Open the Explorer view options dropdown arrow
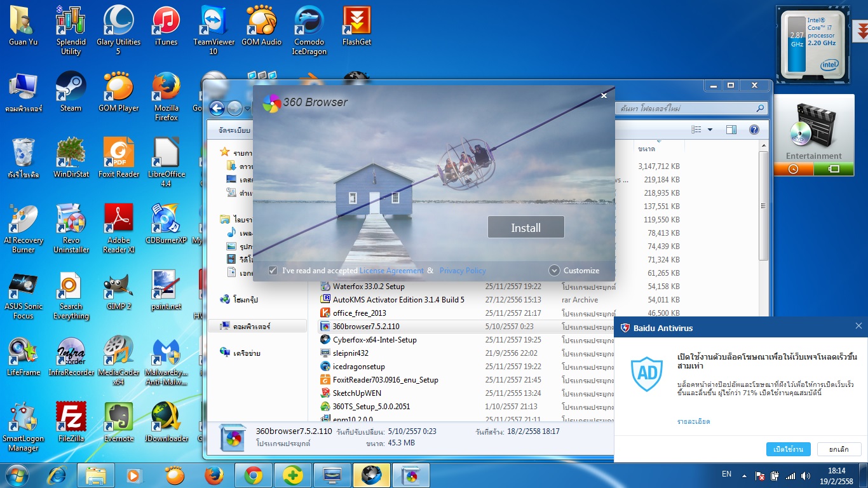Screen dimensions: 868x488 coord(710,130)
